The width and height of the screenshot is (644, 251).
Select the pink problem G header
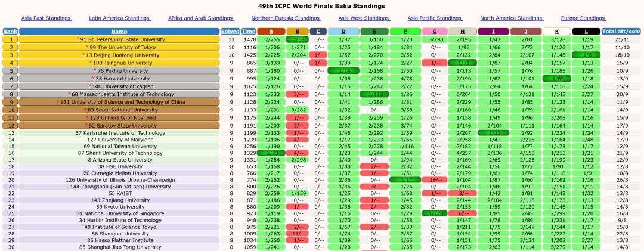(x=434, y=32)
